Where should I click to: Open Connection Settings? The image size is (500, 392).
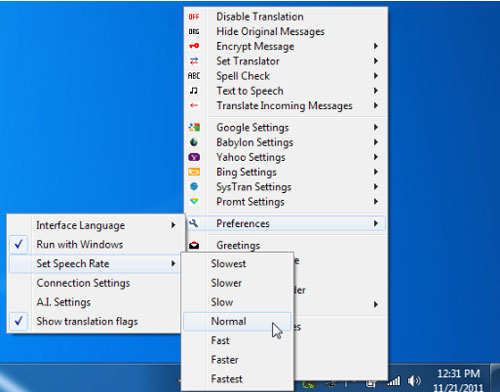click(96, 283)
